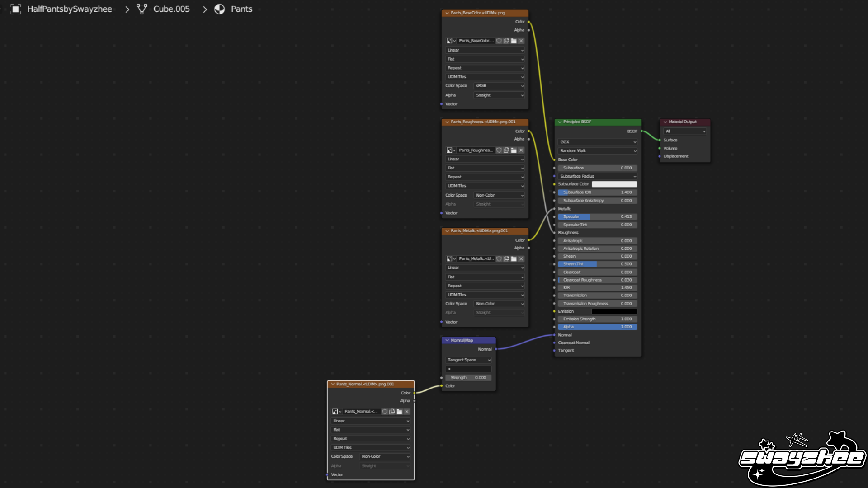Click the Clearcoat Roughness slider at 0.030
Viewport: 868px width, 488px height.
point(598,280)
